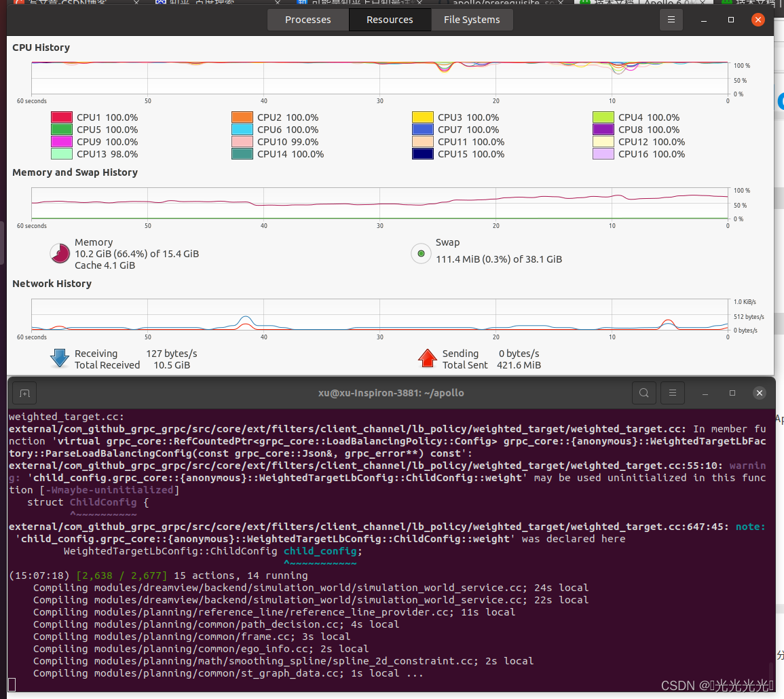Click the Sending red arrow icon

(428, 358)
